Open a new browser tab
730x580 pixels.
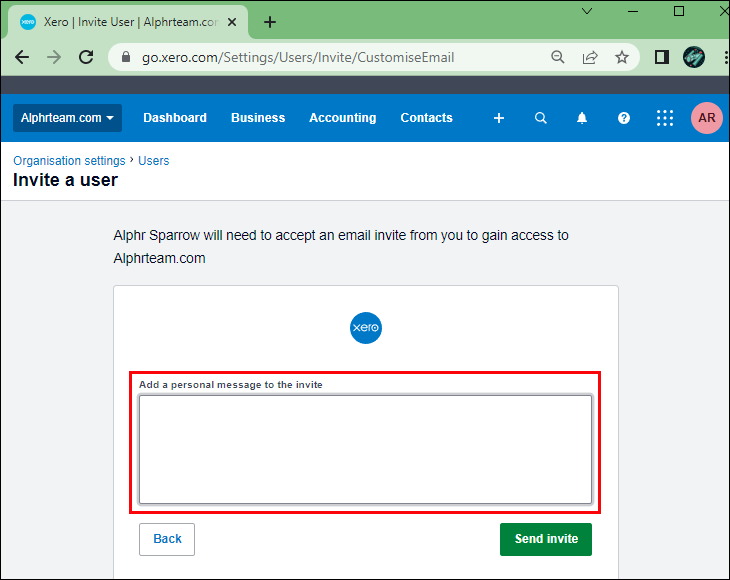(270, 22)
